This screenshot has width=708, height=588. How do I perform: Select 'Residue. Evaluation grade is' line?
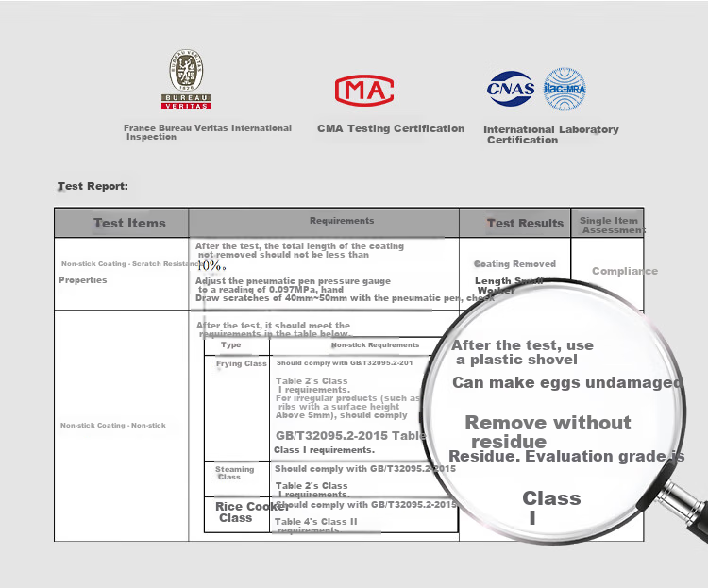566,456
